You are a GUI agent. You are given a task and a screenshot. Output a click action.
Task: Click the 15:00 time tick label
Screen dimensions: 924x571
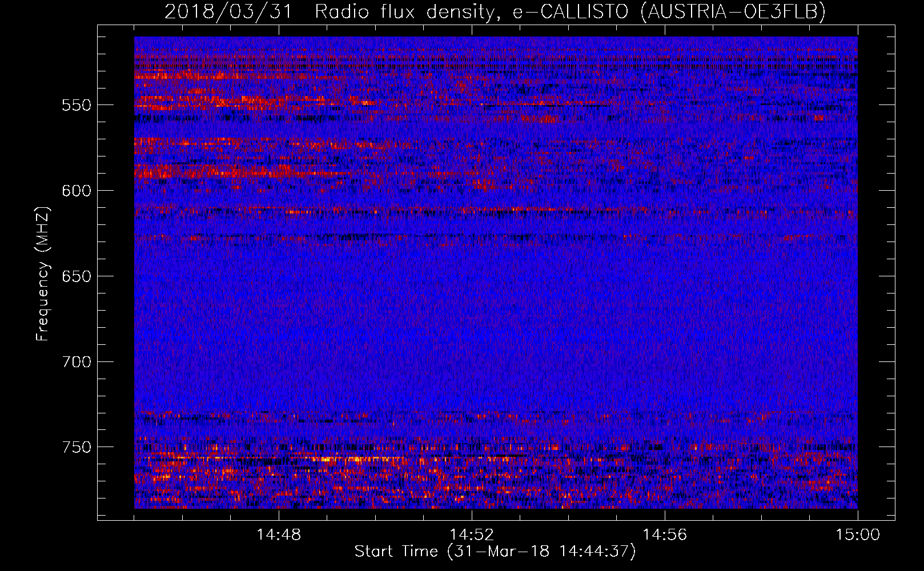858,535
